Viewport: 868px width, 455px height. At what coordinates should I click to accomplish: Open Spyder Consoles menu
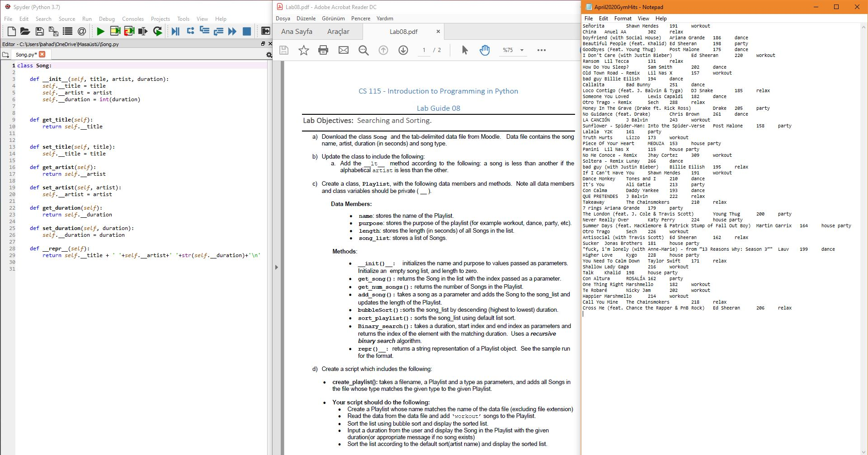coord(133,19)
